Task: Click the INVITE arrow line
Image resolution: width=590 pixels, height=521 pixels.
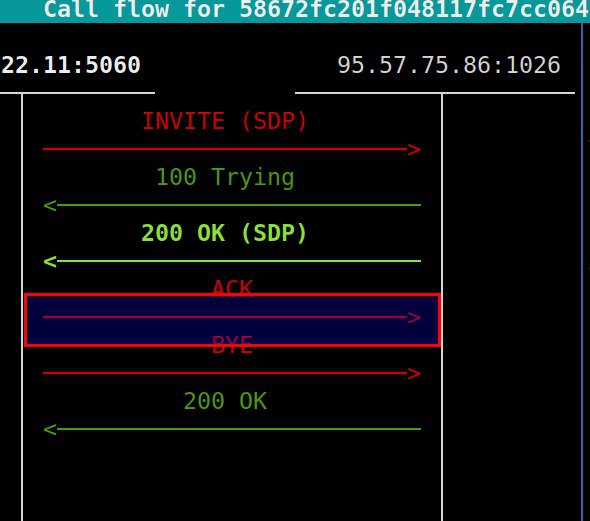Action: (x=232, y=149)
